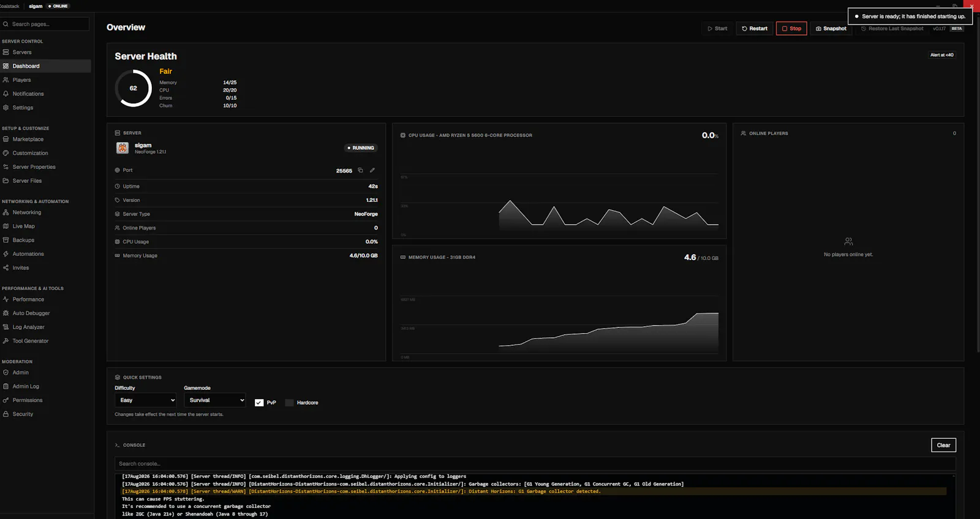Click the red Stop button
This screenshot has height=519, width=980.
point(791,28)
